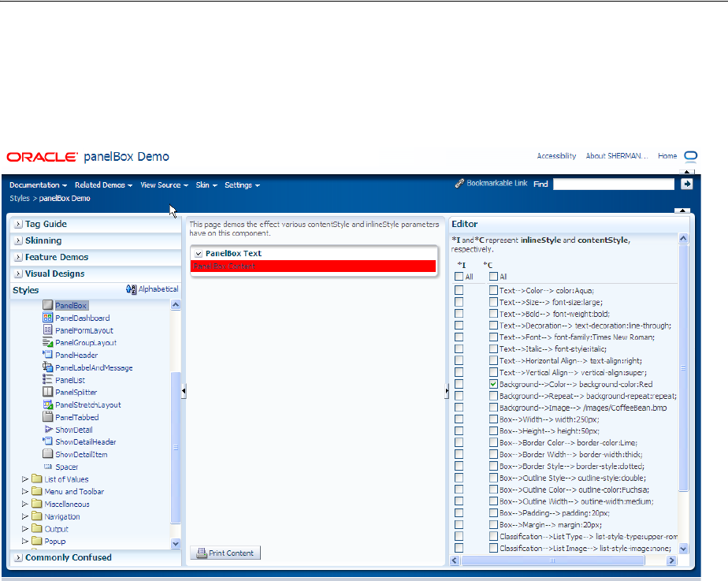Click the PanelStretchLayout tree icon
This screenshot has height=581, width=728.
[x=47, y=404]
